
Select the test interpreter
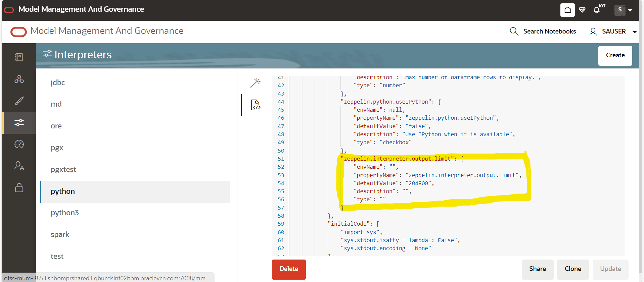135,257
